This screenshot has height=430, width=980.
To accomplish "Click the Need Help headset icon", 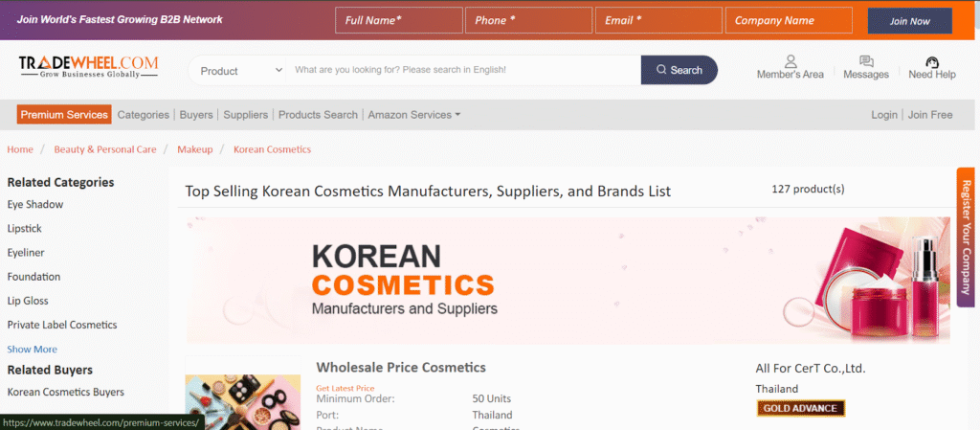I will pyautogui.click(x=931, y=61).
